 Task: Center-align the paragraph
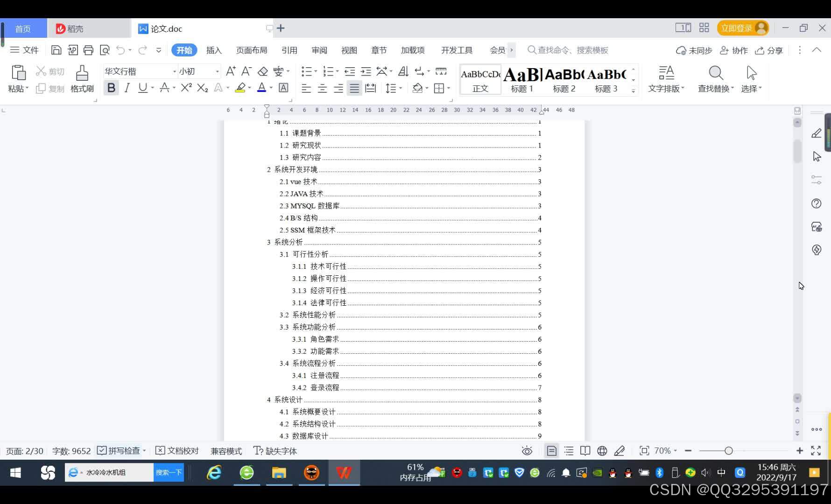322,88
